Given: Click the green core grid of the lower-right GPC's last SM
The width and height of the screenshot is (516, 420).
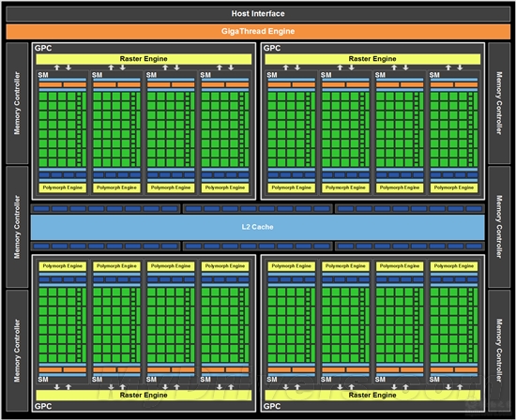Looking at the screenshot, I should point(454,325).
